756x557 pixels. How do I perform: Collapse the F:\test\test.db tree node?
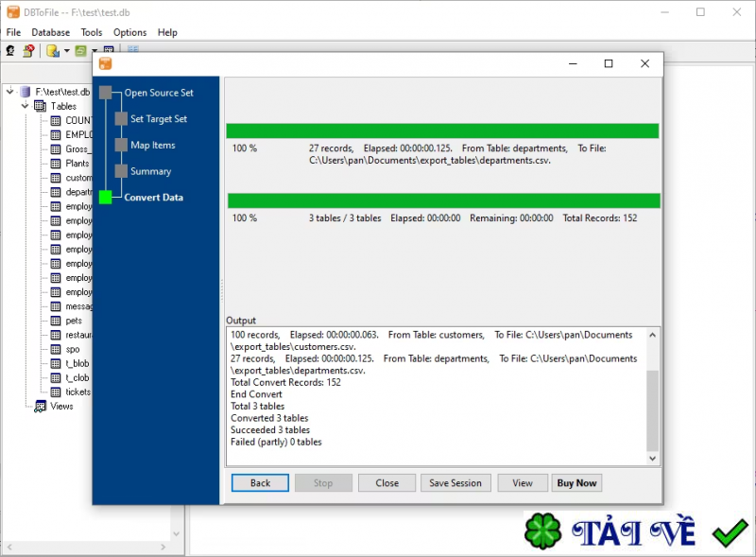point(9,92)
